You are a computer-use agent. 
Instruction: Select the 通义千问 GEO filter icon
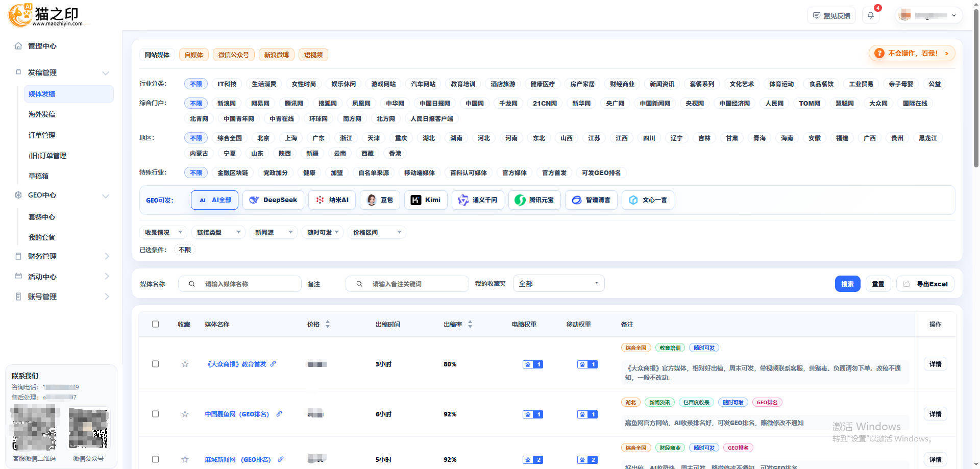point(463,200)
